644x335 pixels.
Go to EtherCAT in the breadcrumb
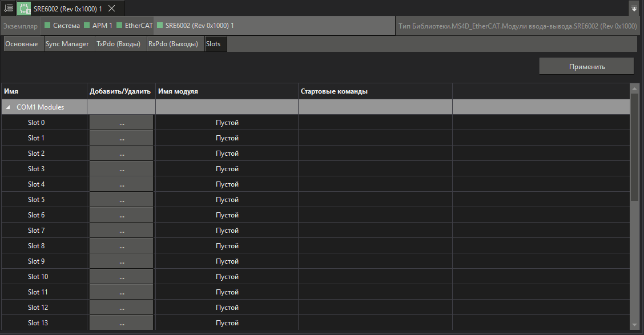(135, 26)
